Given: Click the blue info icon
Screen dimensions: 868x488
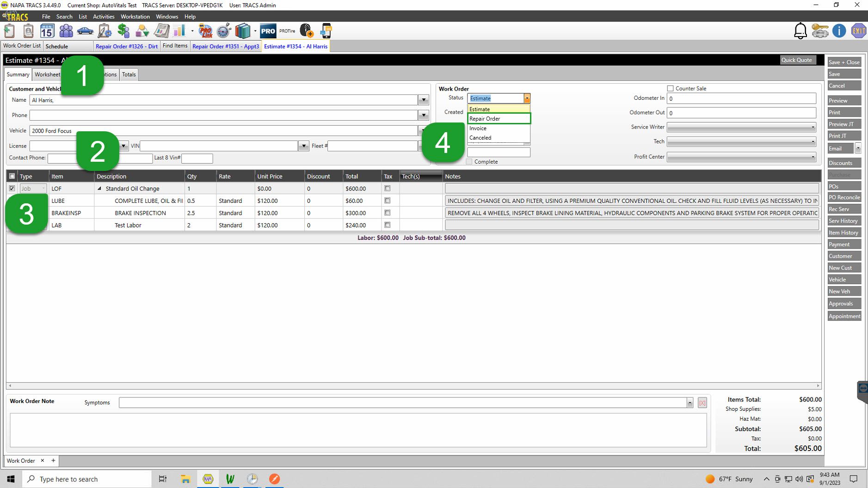Looking at the screenshot, I should click(839, 30).
